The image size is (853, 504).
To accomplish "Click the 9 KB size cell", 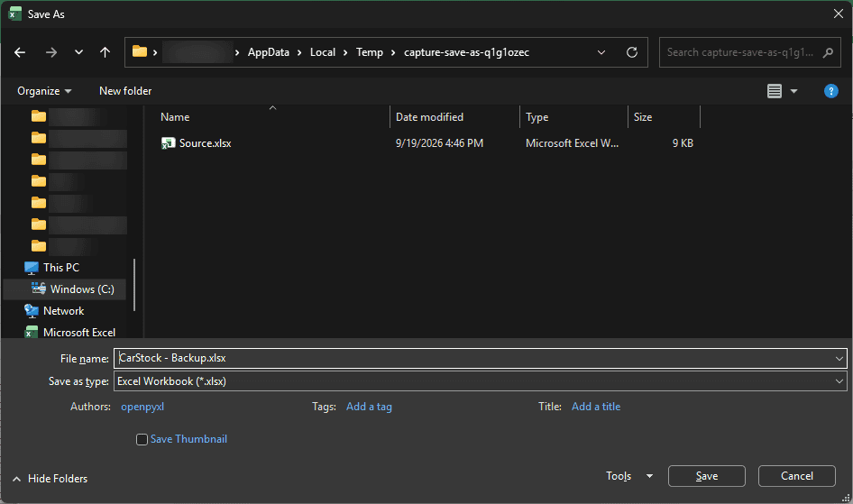I will pos(683,143).
